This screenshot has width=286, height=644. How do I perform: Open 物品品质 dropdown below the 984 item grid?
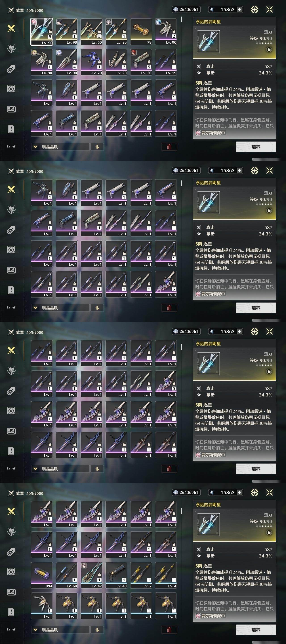click(x=60, y=630)
